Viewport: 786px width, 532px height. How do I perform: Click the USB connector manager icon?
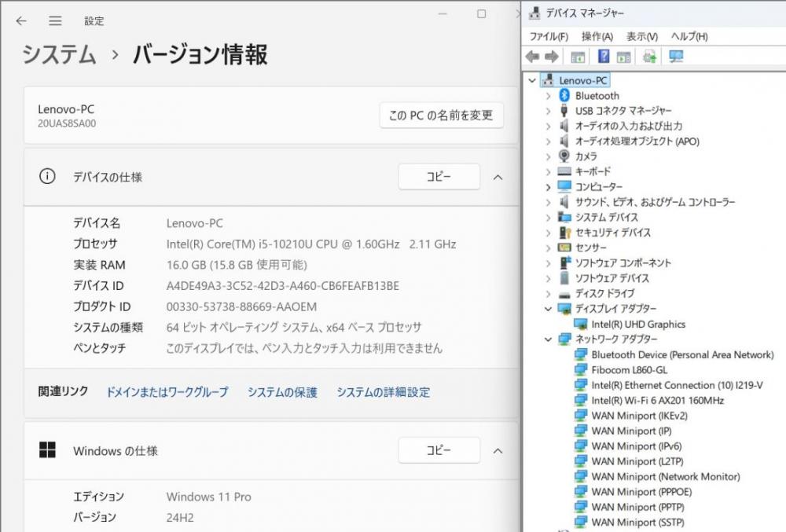(x=564, y=110)
